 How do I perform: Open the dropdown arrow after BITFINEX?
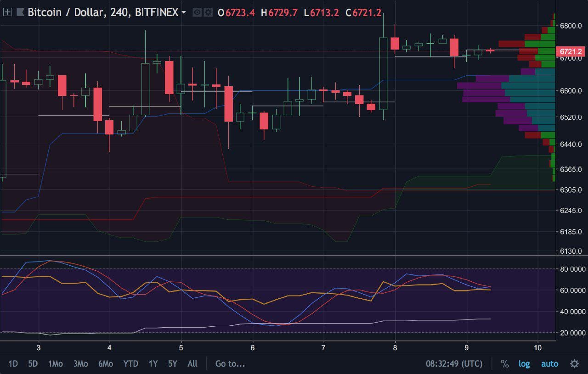[x=184, y=12]
